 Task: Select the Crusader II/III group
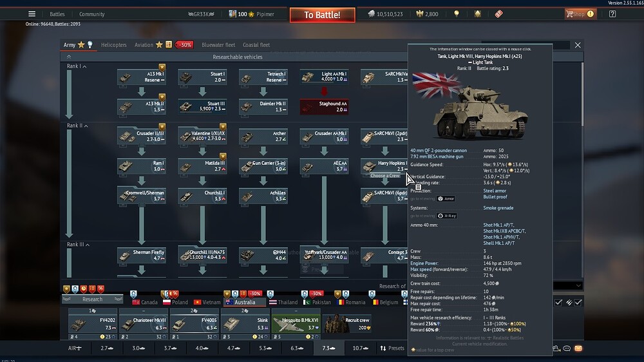tap(142, 136)
